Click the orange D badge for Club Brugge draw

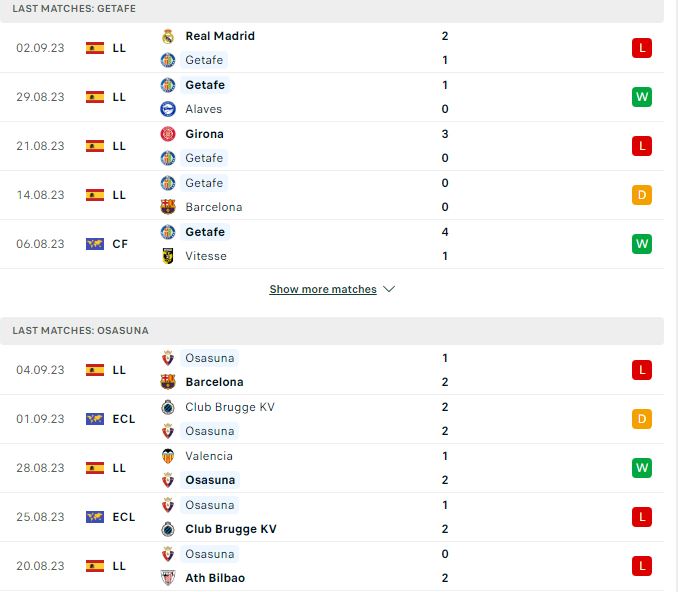tap(642, 419)
